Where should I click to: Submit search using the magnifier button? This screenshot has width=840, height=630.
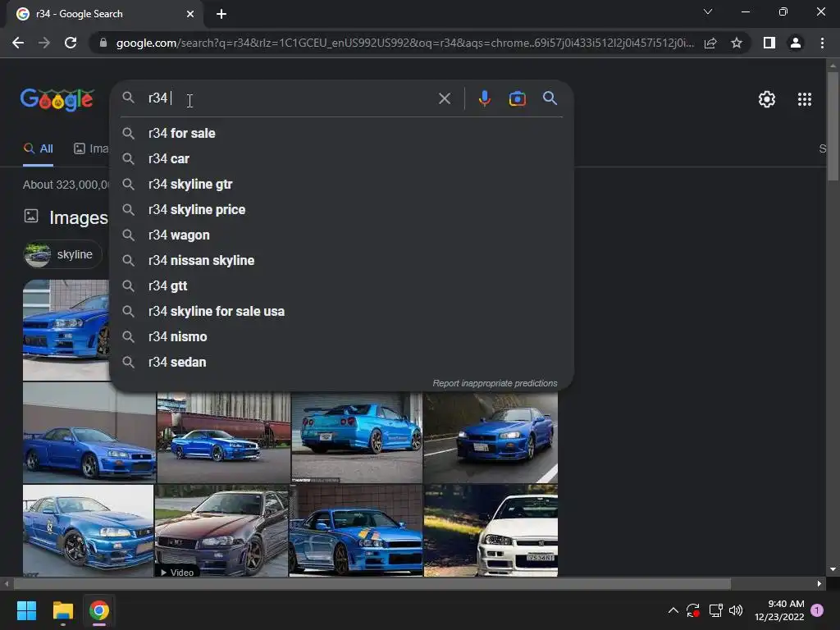coord(550,98)
